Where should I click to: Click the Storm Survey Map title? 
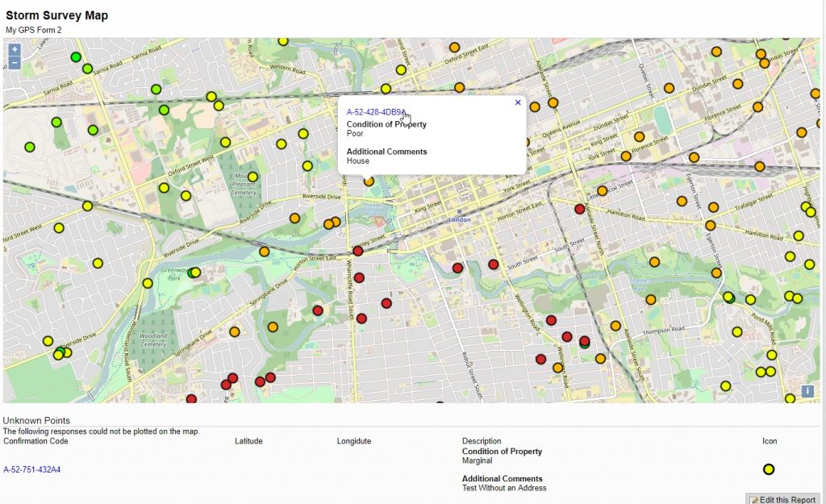[x=56, y=15]
